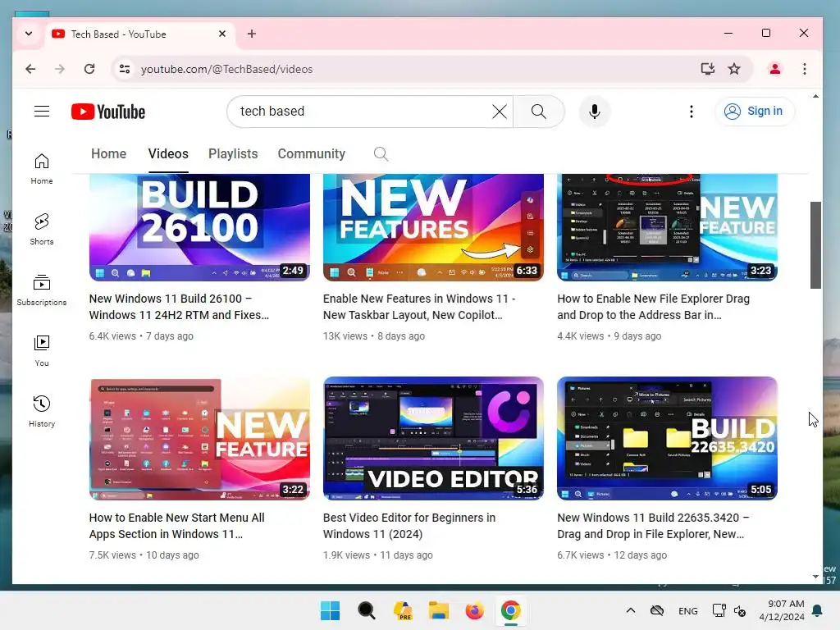Open 'Best Video Editor for Beginners' title
The image size is (840, 630).
click(x=409, y=526)
